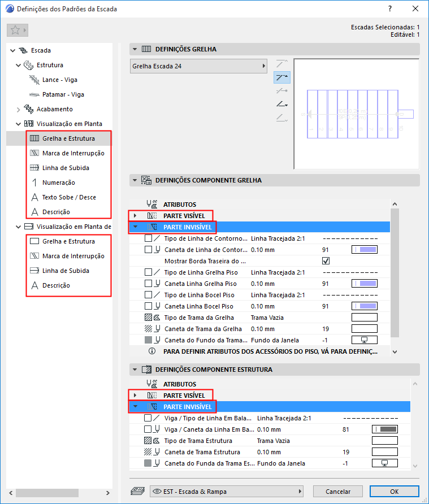Click the info icon beside PARA DEFINIR ATRIBUTOS
429x504 pixels.
[x=152, y=351]
